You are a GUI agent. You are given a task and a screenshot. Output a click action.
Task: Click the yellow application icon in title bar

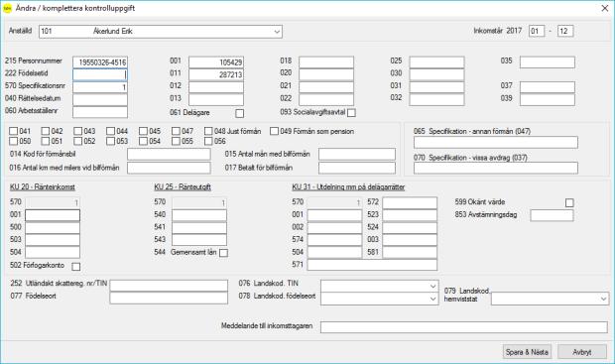[8, 8]
